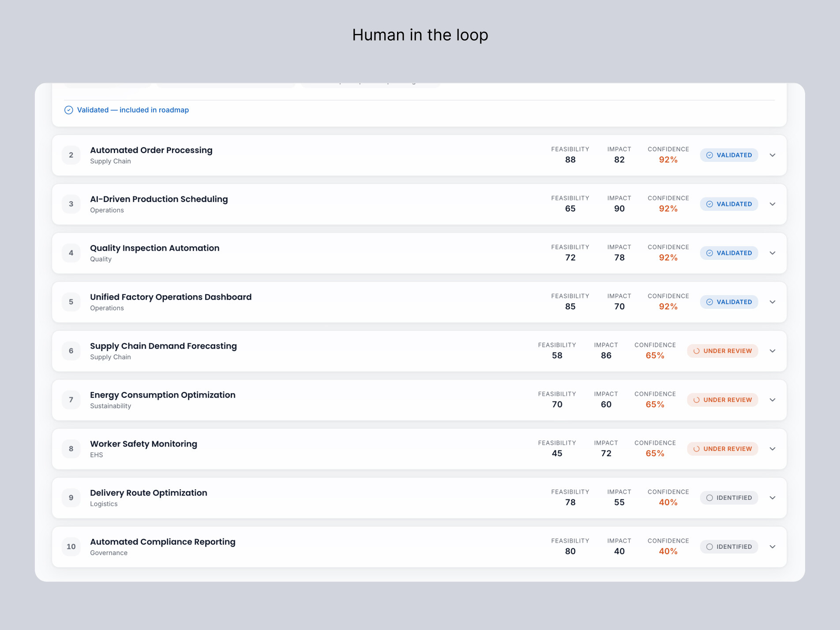Expand the Automated Compliance Reporting chevron
The image size is (840, 630).
[772, 547]
